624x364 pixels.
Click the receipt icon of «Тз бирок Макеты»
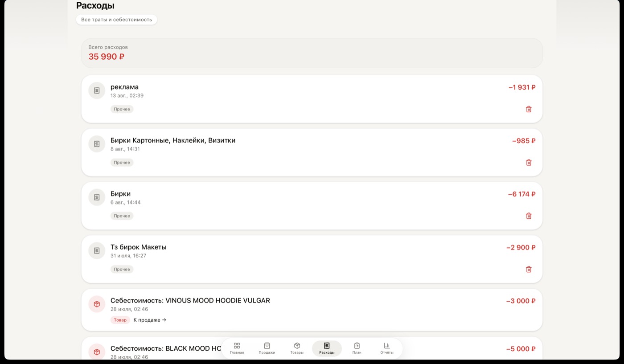[x=97, y=251]
